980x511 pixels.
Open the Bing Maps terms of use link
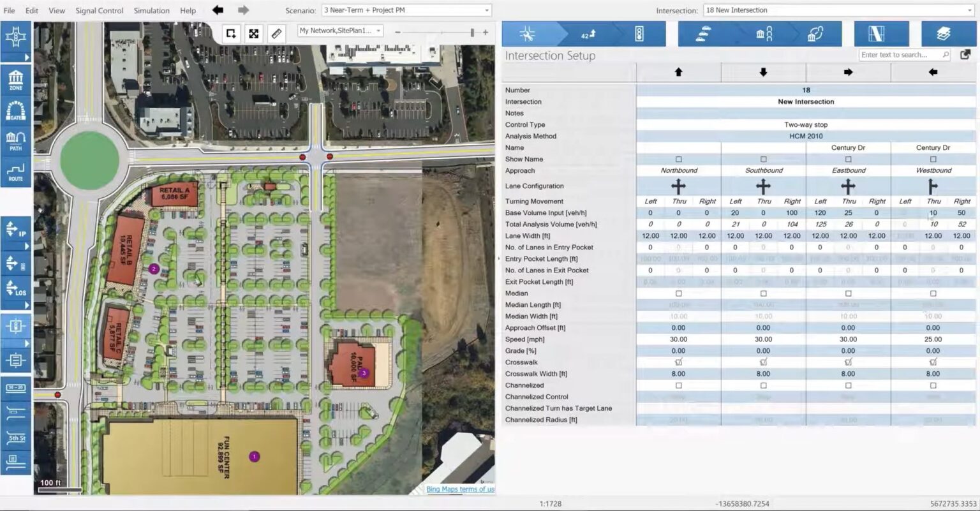pyautogui.click(x=461, y=489)
